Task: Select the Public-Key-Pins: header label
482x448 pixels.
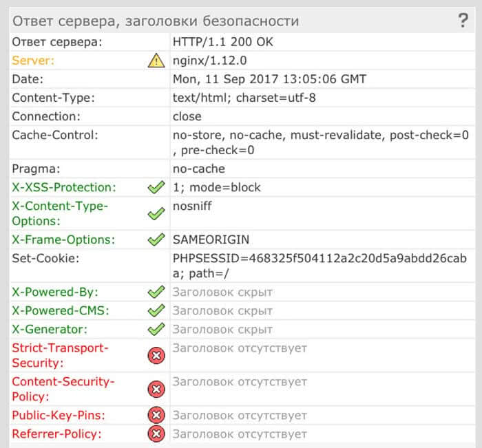Action: [59, 415]
